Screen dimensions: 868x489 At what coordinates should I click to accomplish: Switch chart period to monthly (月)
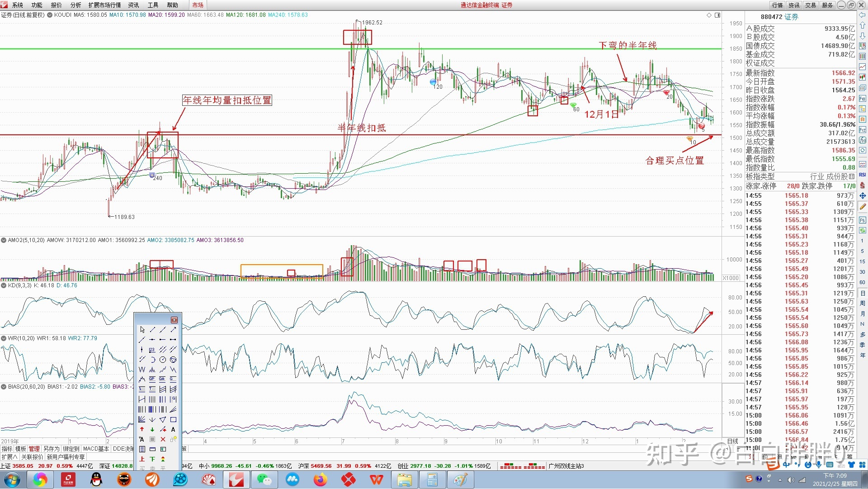click(x=863, y=313)
